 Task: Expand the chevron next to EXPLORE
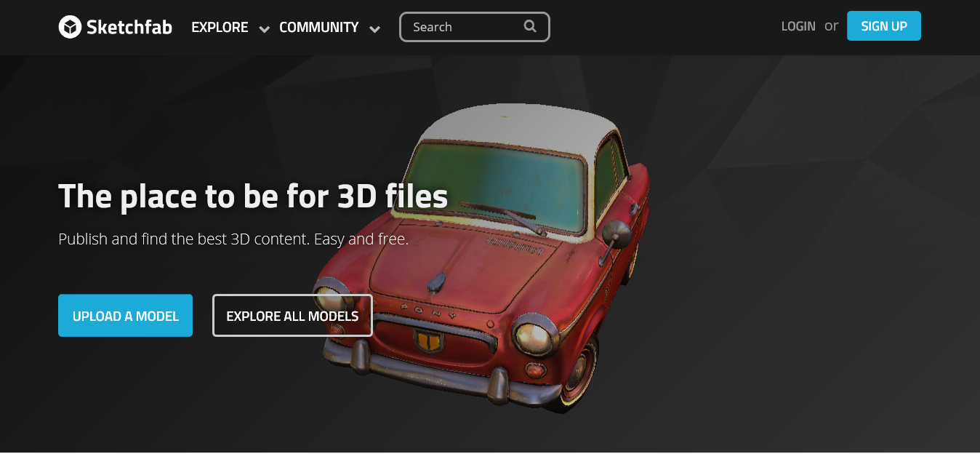click(265, 29)
